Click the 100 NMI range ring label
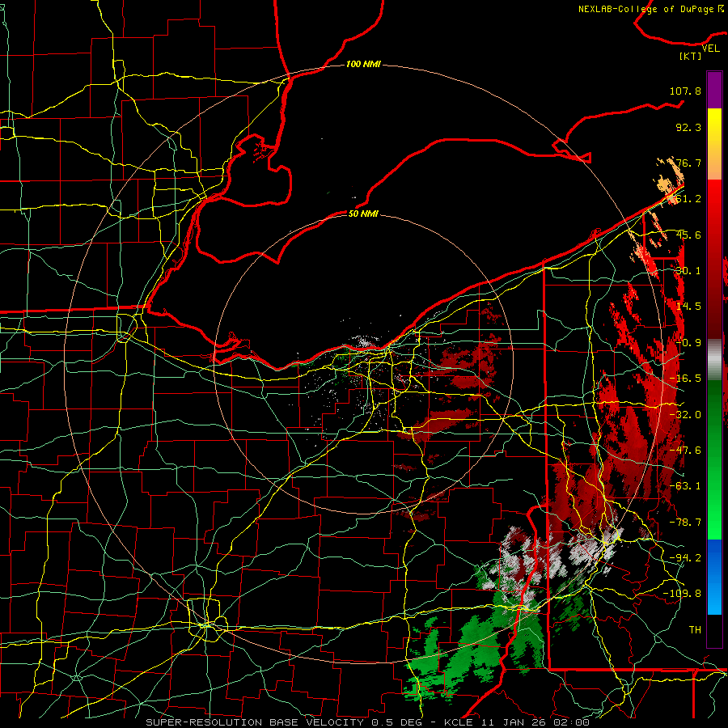The height and width of the screenshot is (728, 728). click(x=363, y=64)
